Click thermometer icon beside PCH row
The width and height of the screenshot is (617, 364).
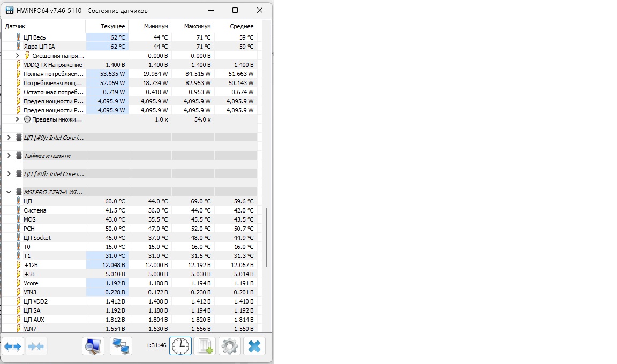(19, 229)
